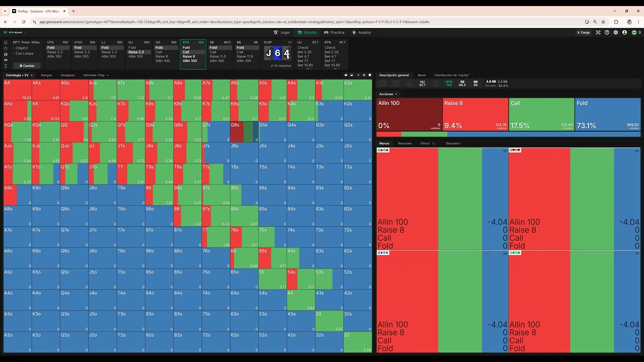Open the GTO Wizard workspace dropdown arrow

(x=25, y=32)
